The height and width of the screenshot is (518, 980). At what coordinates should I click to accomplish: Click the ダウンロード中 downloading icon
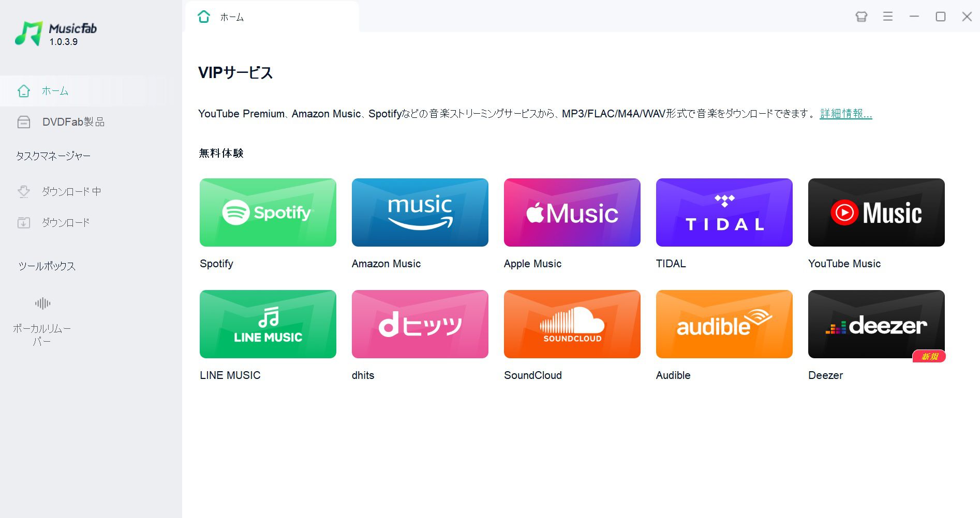pyautogui.click(x=24, y=192)
